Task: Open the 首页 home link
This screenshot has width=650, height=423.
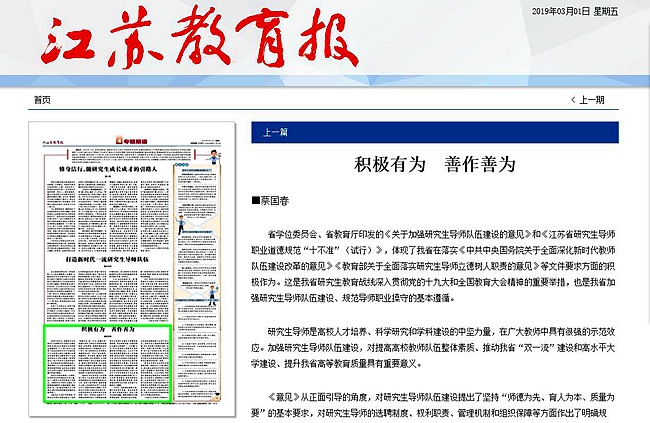Action: (41, 100)
